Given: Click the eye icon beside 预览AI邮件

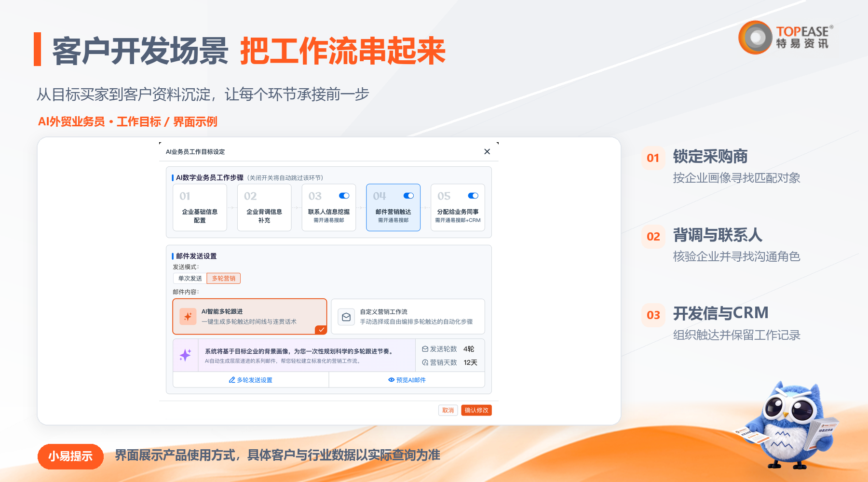Looking at the screenshot, I should (x=392, y=380).
